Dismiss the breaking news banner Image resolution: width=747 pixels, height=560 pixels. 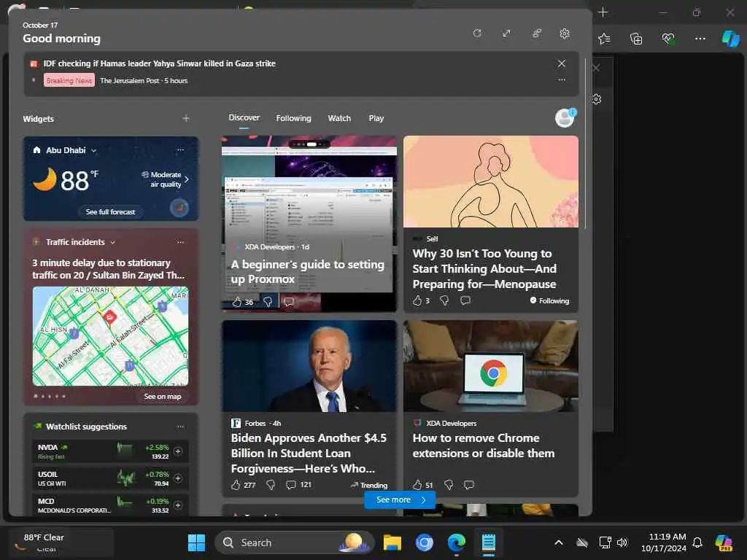point(562,63)
